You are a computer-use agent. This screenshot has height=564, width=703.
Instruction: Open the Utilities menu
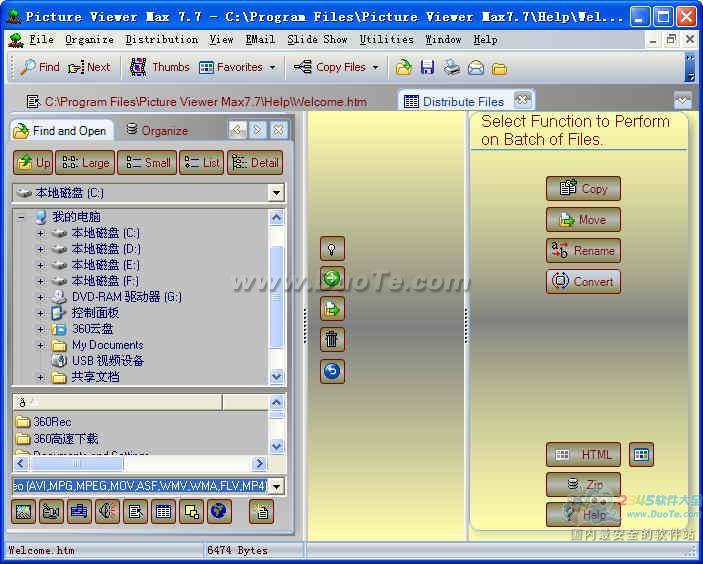click(386, 40)
